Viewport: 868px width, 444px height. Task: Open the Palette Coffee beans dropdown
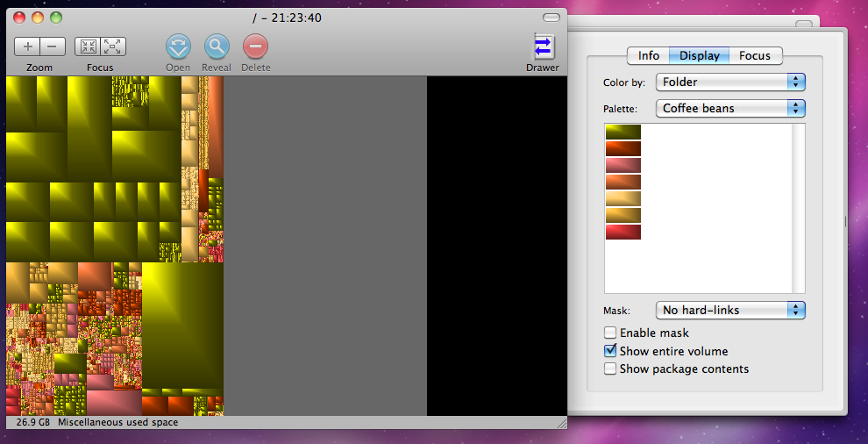(x=730, y=108)
